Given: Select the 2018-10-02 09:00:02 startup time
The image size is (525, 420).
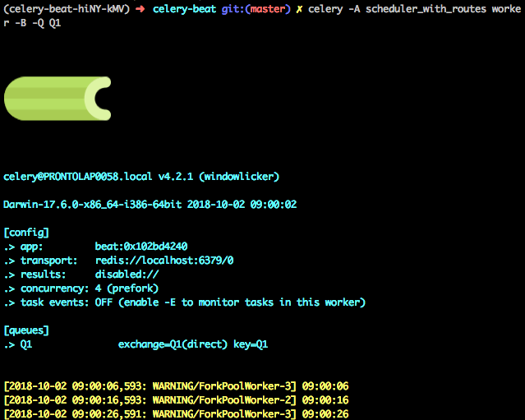Looking at the screenshot, I should tap(242, 205).
